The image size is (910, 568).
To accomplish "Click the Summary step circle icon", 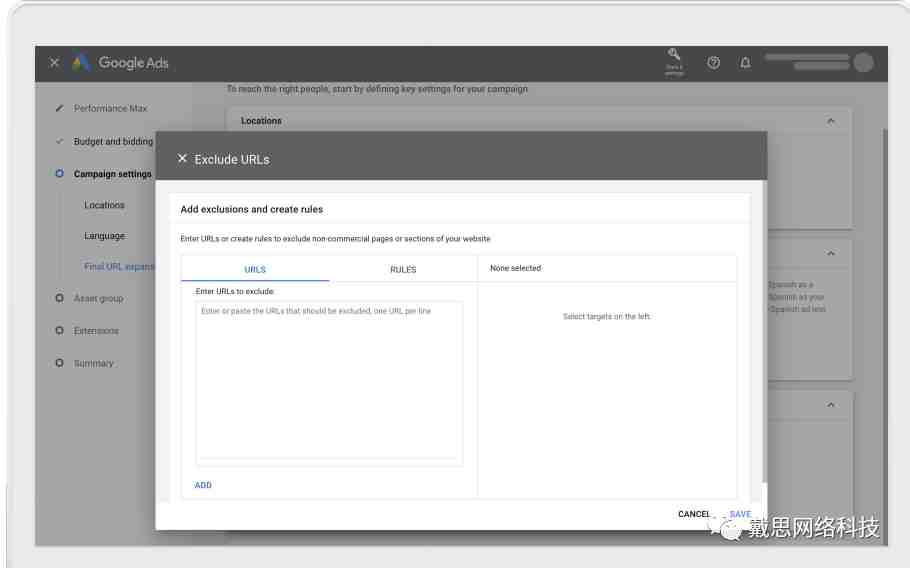I will [x=59, y=363].
